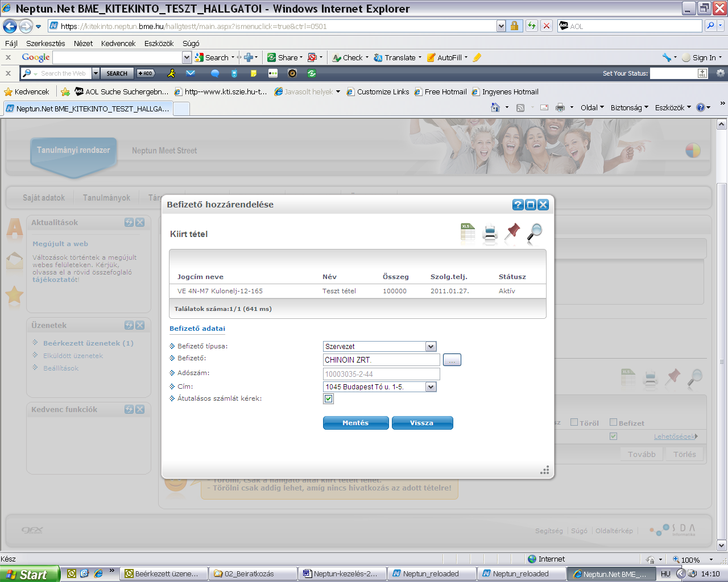Click the Mentés button

tap(356, 423)
